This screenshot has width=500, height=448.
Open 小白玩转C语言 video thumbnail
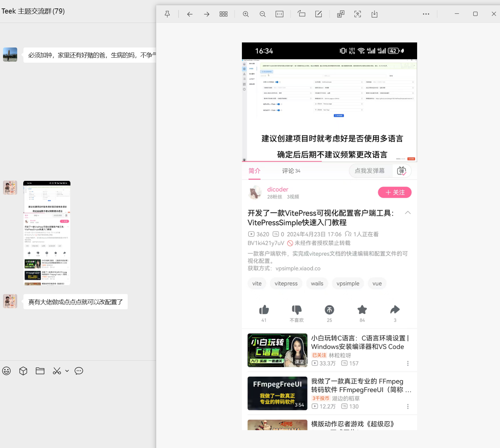click(x=277, y=350)
